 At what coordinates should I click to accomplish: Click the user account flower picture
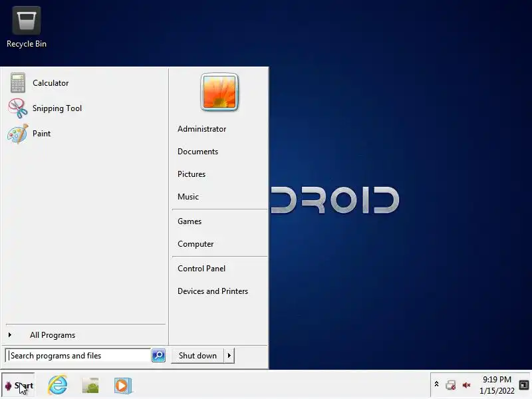[x=219, y=92]
